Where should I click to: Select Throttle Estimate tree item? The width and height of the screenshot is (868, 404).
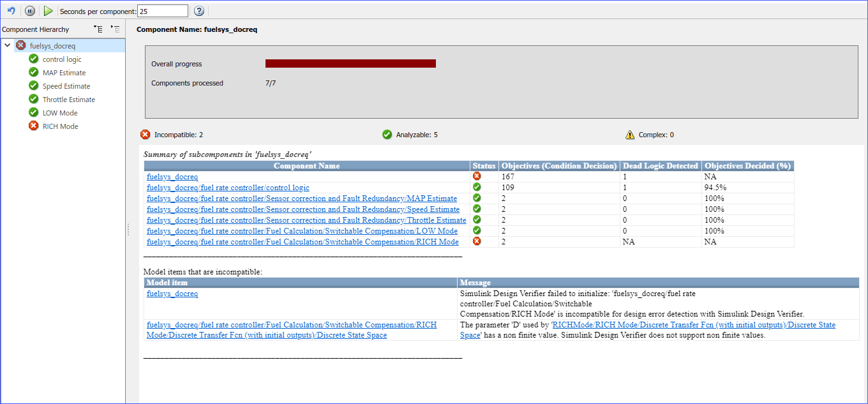pyautogui.click(x=69, y=100)
